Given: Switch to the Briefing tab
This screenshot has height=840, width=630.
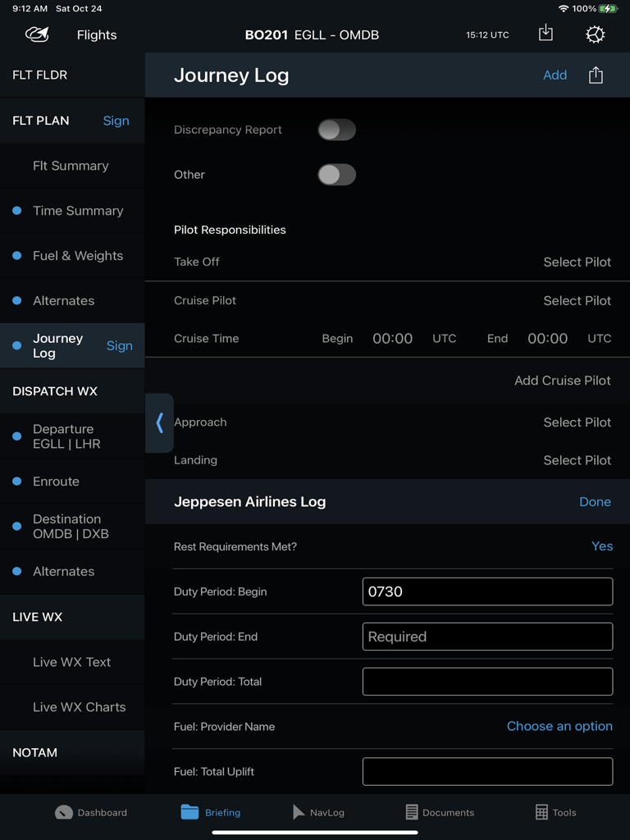Looking at the screenshot, I should point(211,812).
